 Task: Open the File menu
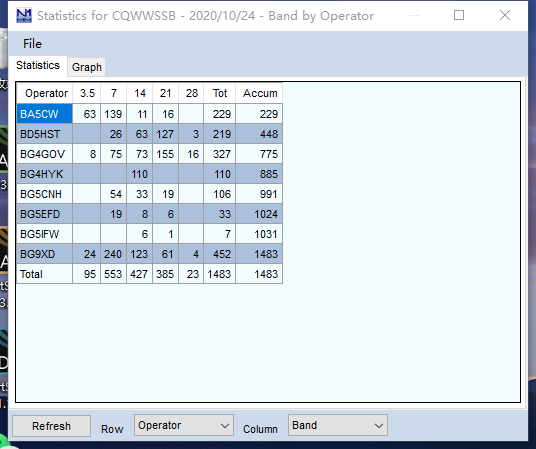tap(32, 44)
